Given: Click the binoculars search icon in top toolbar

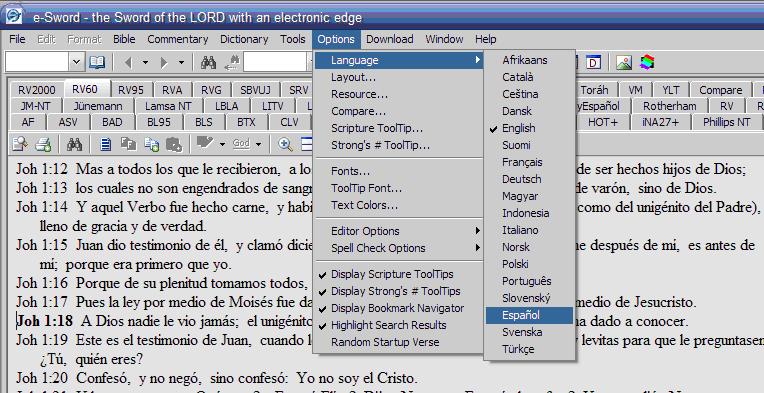Looking at the screenshot, I should [209, 62].
